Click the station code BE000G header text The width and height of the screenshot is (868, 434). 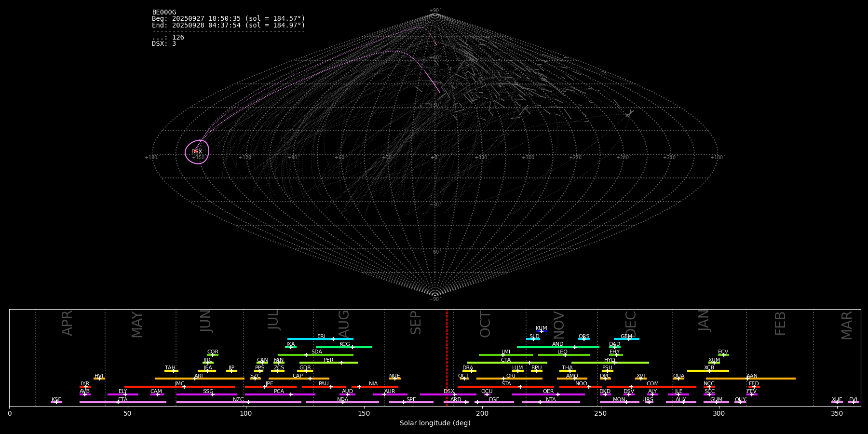(x=164, y=13)
